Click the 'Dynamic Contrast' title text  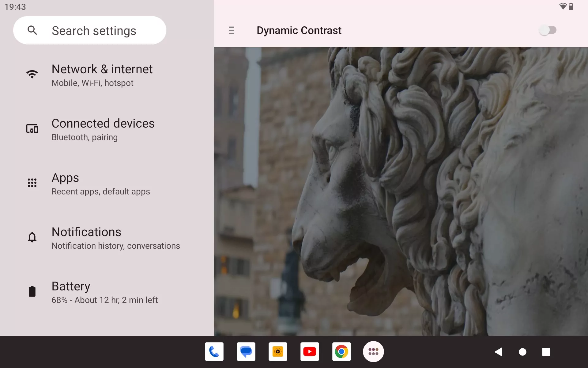coord(299,30)
